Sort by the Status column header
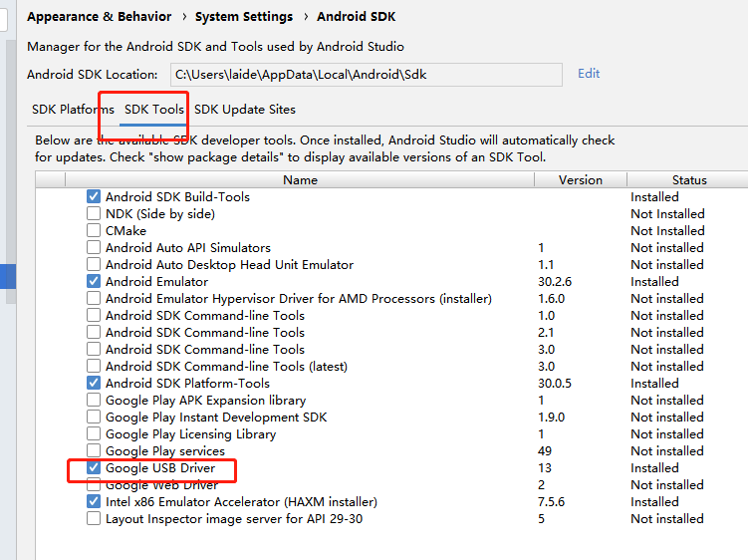The image size is (748, 560). pos(689,180)
